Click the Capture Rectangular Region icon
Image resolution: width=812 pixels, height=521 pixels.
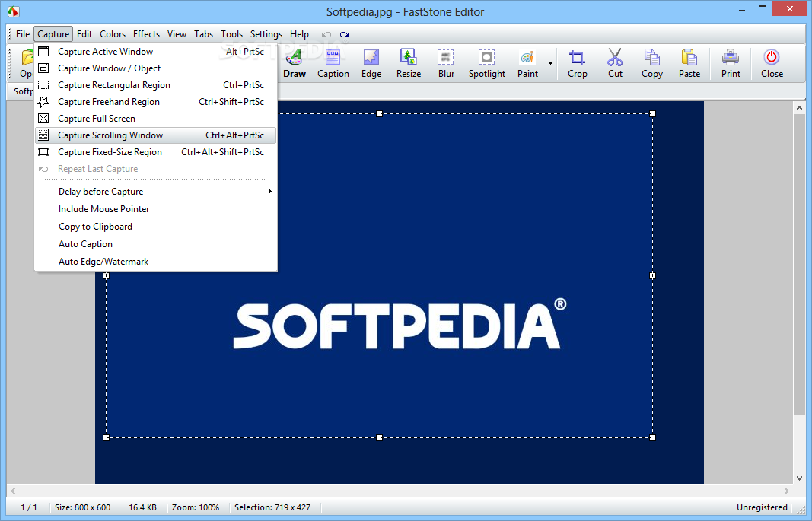point(43,85)
